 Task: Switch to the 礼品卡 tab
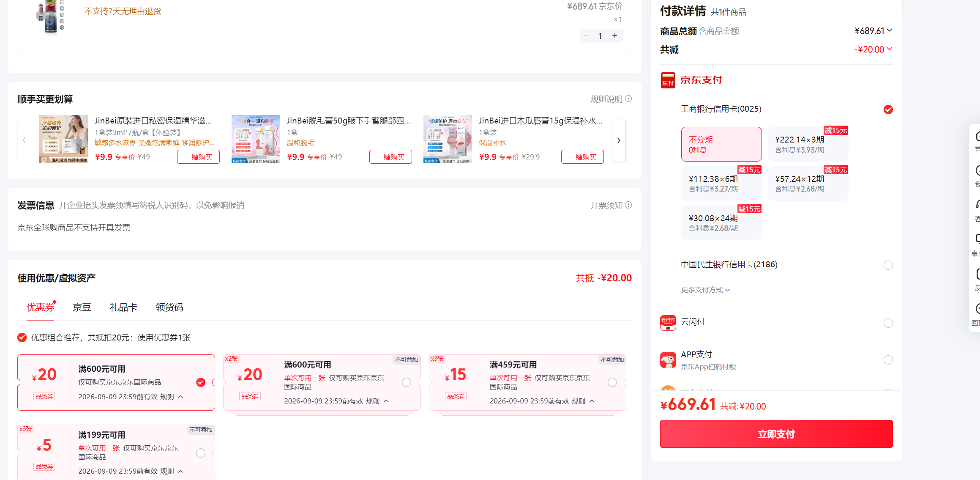pyautogui.click(x=123, y=307)
